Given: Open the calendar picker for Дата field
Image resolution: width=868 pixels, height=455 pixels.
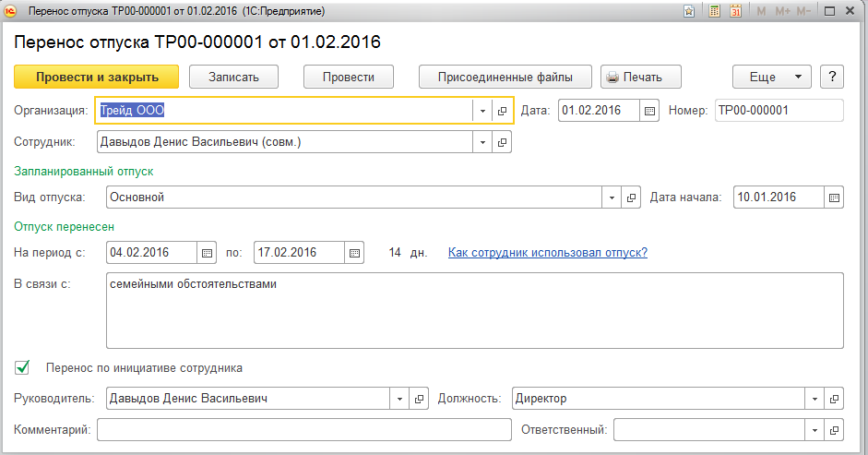Looking at the screenshot, I should click(649, 111).
